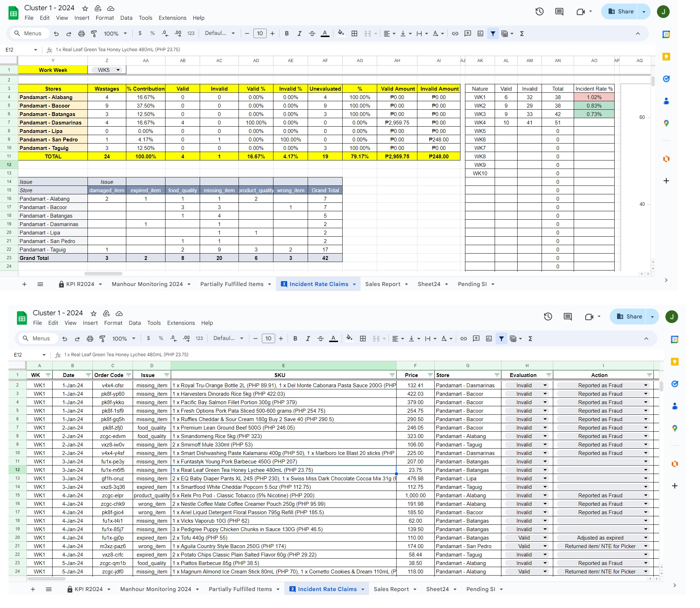Star the document in top window
Screen dimensions: 700x608
(85, 8)
